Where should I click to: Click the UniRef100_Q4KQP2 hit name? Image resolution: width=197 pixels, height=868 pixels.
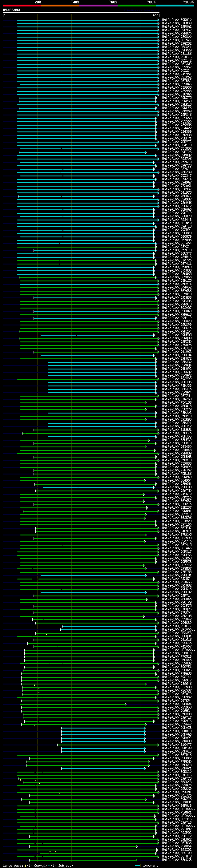[177, 369]
